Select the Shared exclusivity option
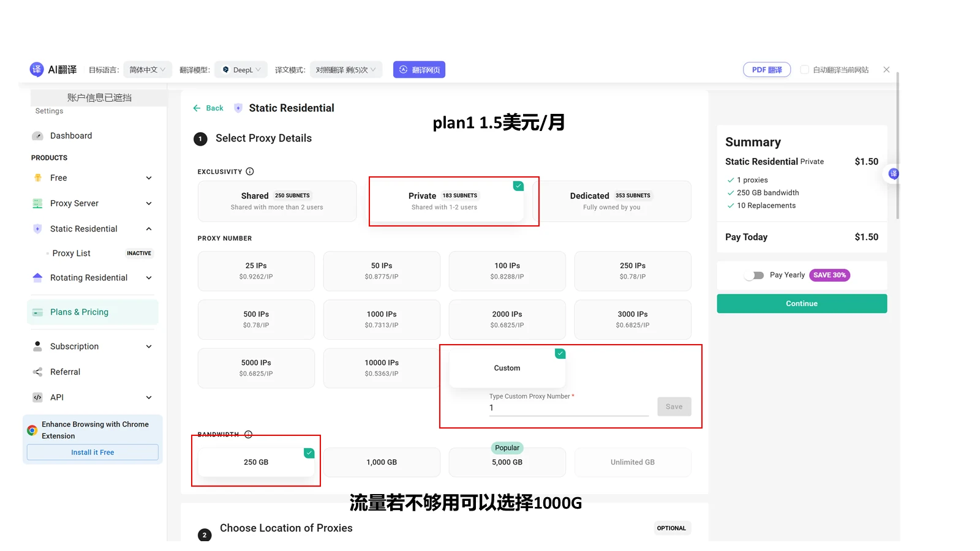Screen dimensions: 980x551 click(x=277, y=201)
